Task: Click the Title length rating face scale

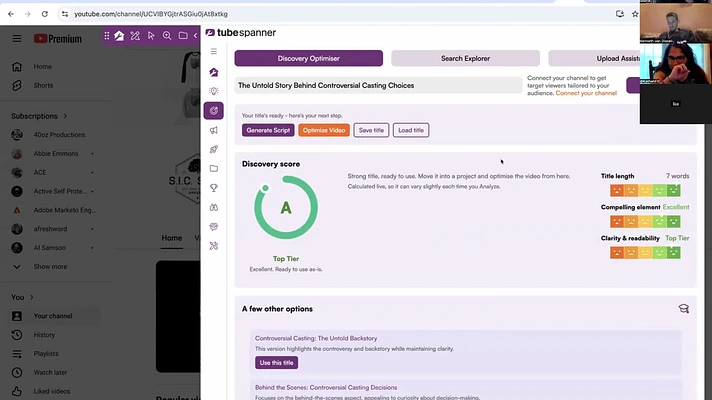Action: tap(645, 191)
